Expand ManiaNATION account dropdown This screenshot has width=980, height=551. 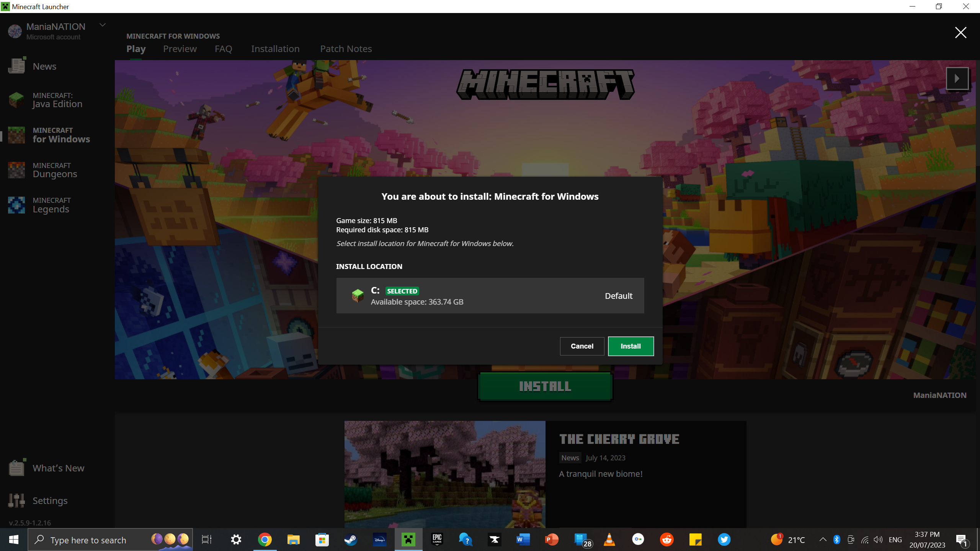[x=102, y=25]
